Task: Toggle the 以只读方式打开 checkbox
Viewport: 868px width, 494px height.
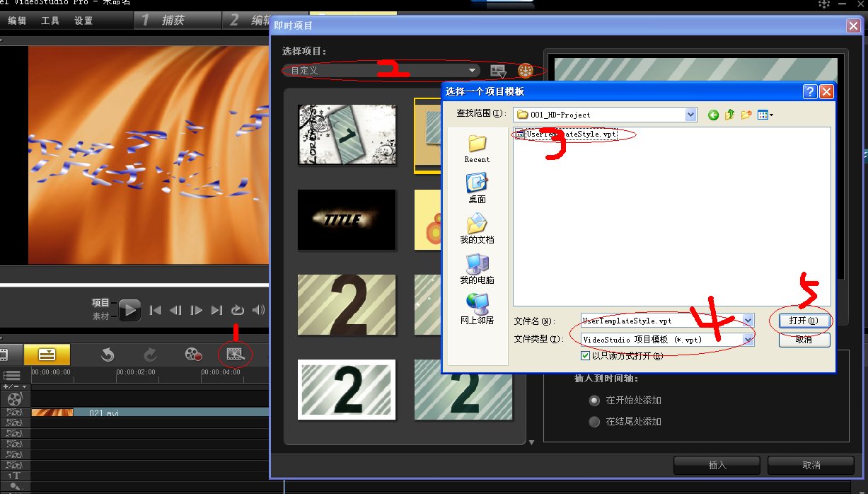Action: point(585,356)
